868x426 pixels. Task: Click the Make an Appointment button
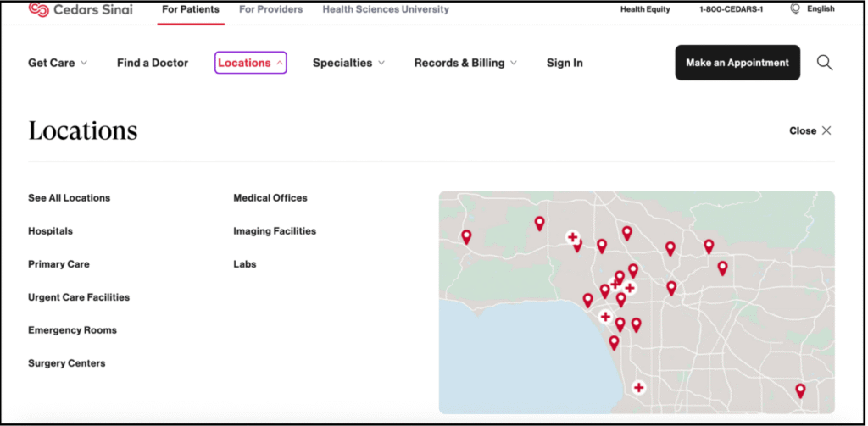click(x=737, y=63)
